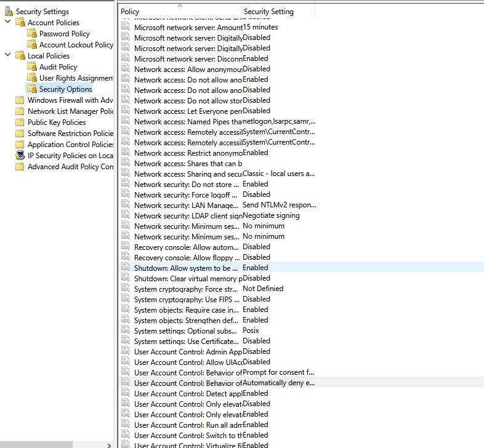Image resolution: width=484 pixels, height=448 pixels.
Task: Open Software Restriction Policies in the tree
Action: (x=70, y=134)
